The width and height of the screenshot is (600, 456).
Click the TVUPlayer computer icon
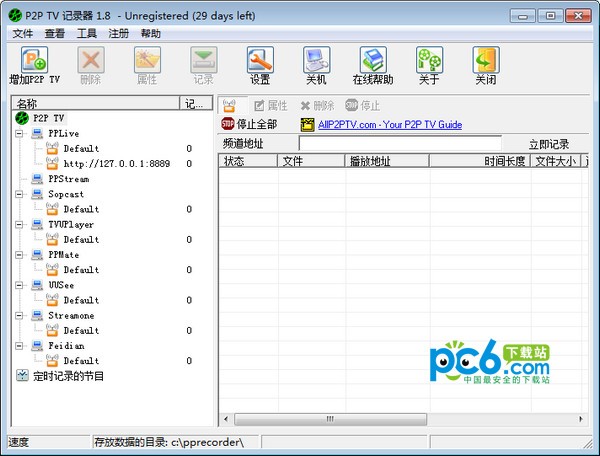[x=37, y=224]
